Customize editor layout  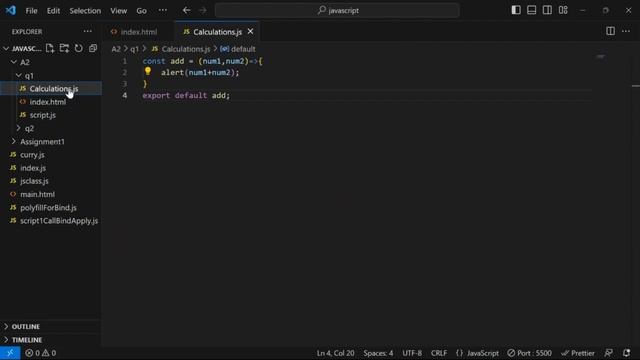pos(563,10)
